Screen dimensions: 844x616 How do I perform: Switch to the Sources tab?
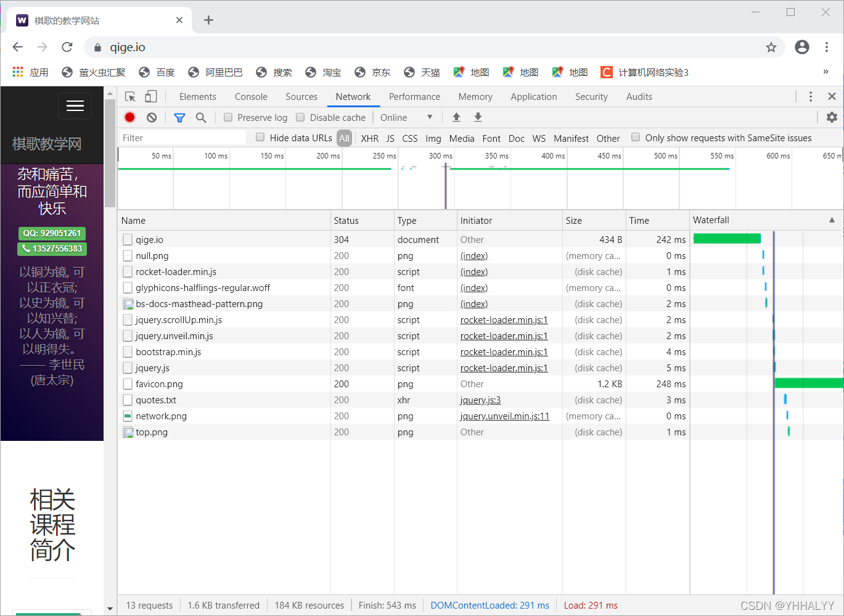coord(301,97)
